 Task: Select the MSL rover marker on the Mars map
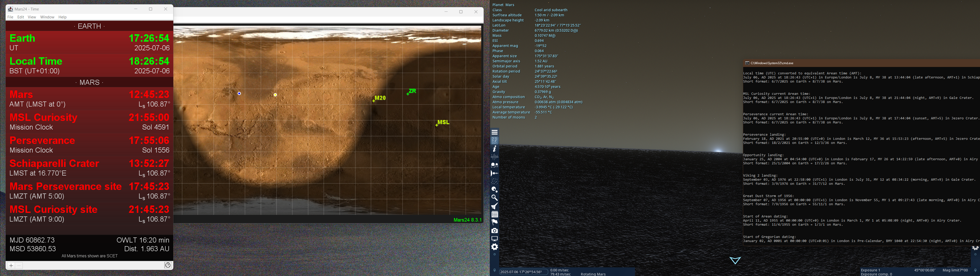point(442,123)
